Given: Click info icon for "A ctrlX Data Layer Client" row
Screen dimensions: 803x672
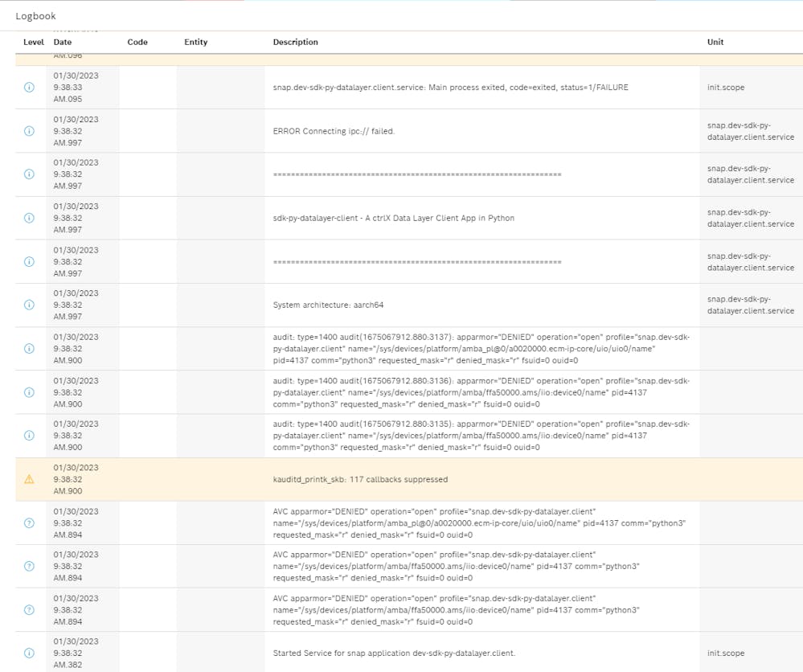Looking at the screenshot, I should click(30, 218).
